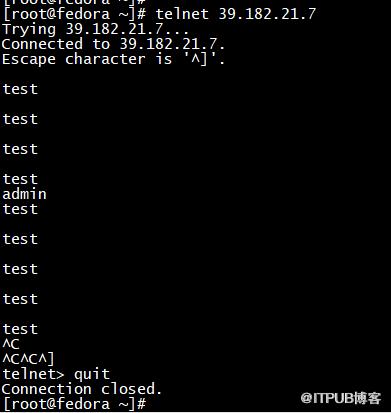The width and height of the screenshot is (391, 413).
Task: Click the root@fedora prompt before the telnet command
Action: point(74,14)
